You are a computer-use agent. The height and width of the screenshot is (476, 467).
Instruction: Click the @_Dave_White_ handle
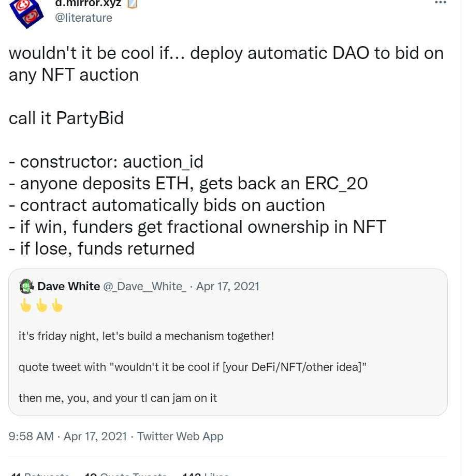coord(145,287)
